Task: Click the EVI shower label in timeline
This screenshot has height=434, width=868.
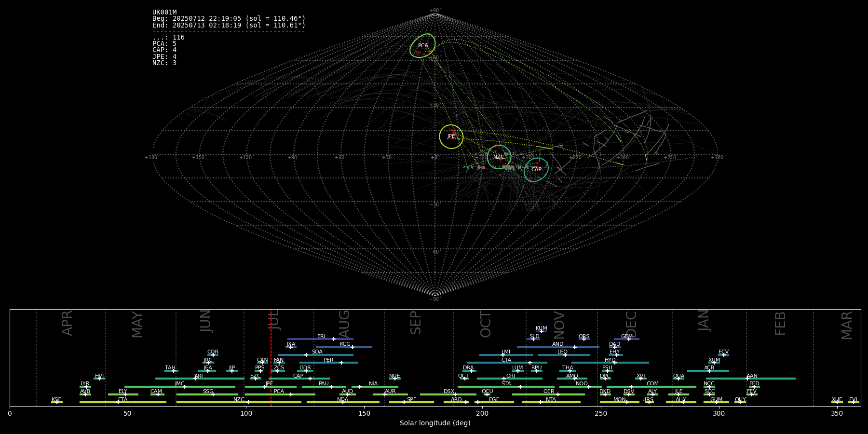Action: pyautogui.click(x=853, y=400)
